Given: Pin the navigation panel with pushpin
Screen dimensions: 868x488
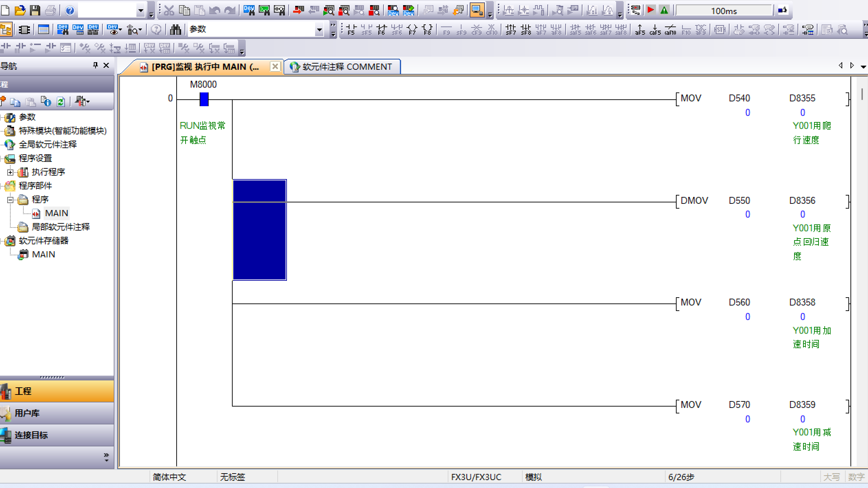Looking at the screenshot, I should [96, 65].
